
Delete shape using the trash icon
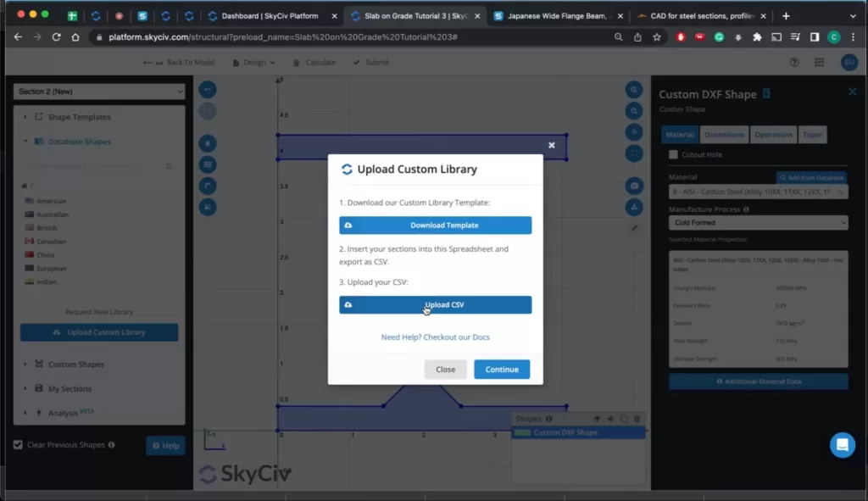point(637,419)
